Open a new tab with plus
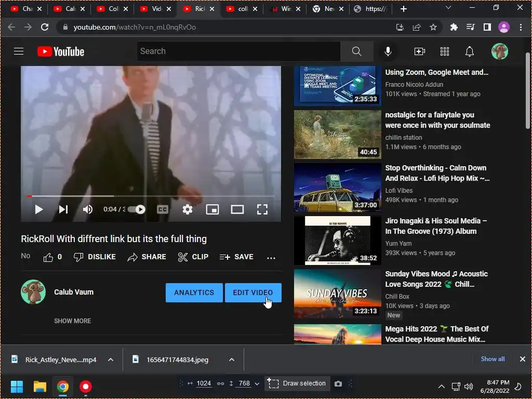The image size is (532, 399). tap(403, 9)
